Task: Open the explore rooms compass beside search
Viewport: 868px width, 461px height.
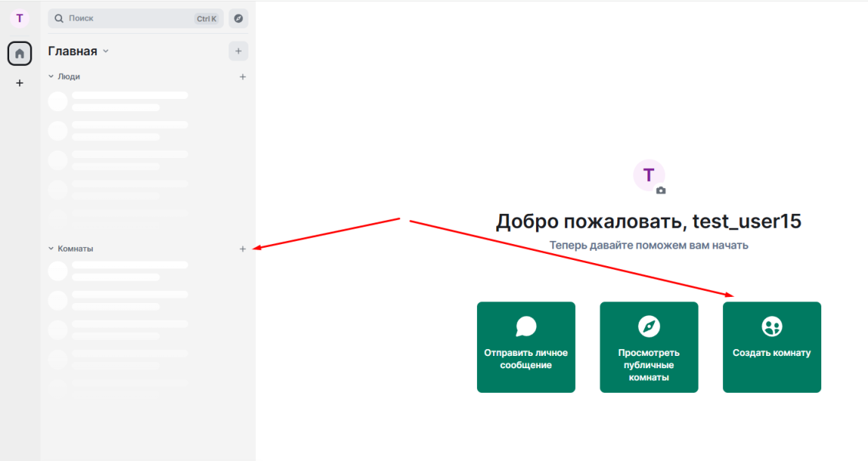Action: [238, 18]
